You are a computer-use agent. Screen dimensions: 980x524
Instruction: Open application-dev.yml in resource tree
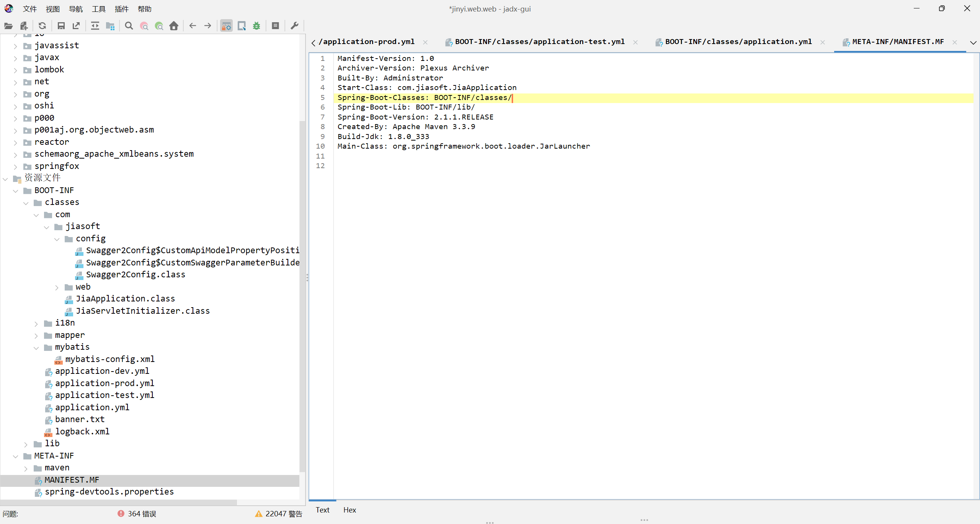coord(102,371)
